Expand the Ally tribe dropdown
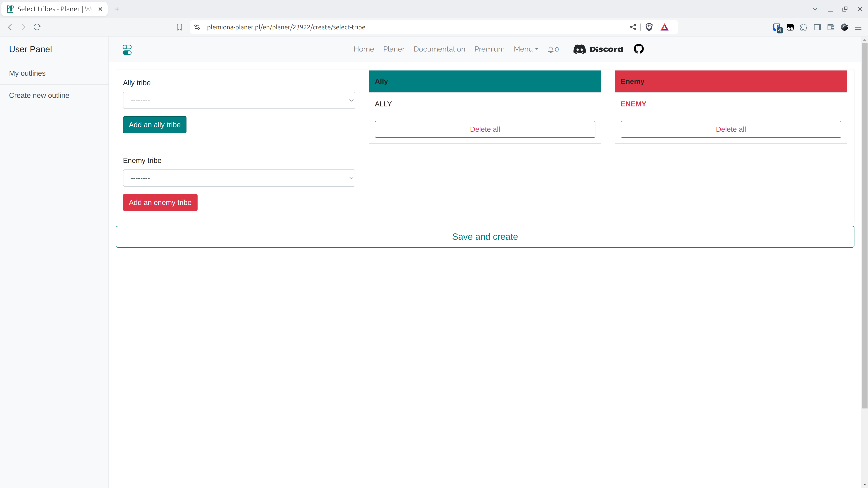This screenshot has width=868, height=488. tap(239, 100)
